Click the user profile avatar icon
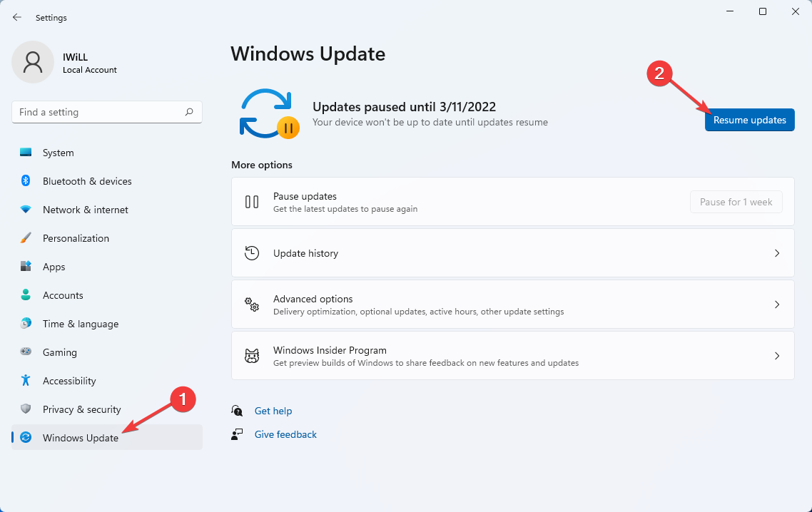The width and height of the screenshot is (812, 512). coord(33,62)
